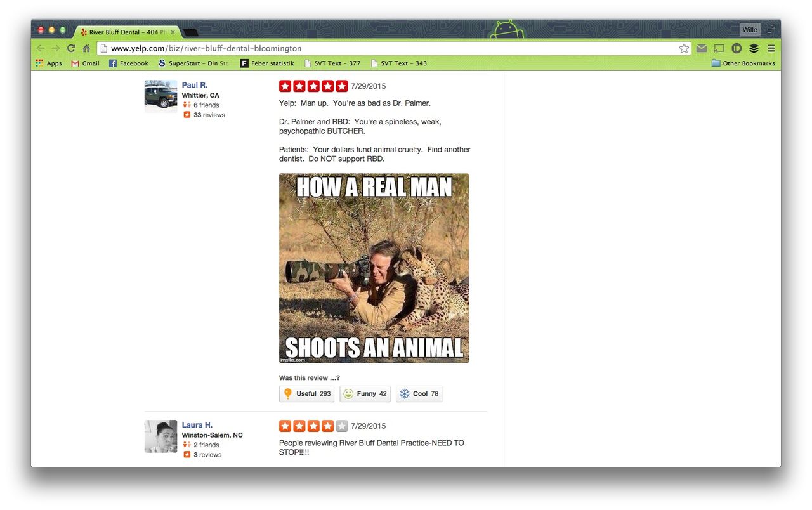The height and width of the screenshot is (510, 812).
Task: Click the yelp.com address bar
Action: [x=381, y=48]
